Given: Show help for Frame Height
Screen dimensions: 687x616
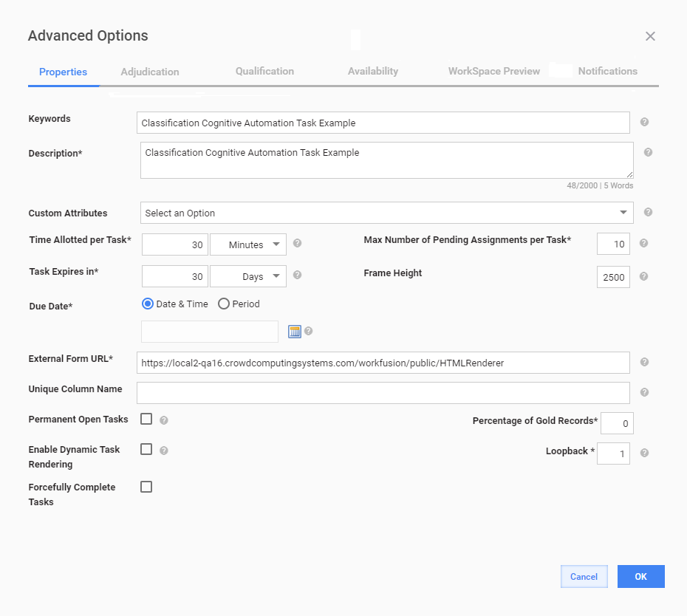Looking at the screenshot, I should (643, 276).
